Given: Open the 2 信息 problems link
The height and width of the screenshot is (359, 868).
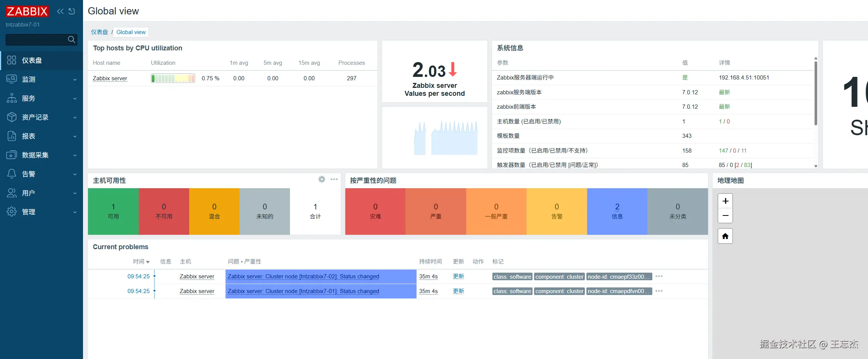Looking at the screenshot, I should (x=617, y=207).
